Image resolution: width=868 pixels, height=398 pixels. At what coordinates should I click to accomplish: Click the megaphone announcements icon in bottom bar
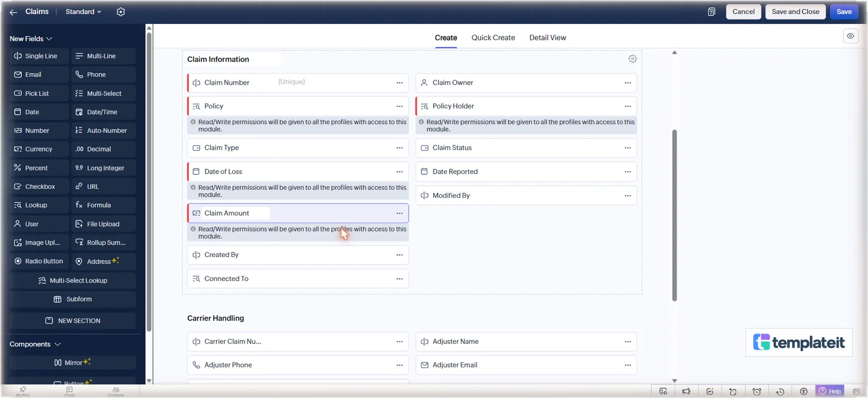686,391
